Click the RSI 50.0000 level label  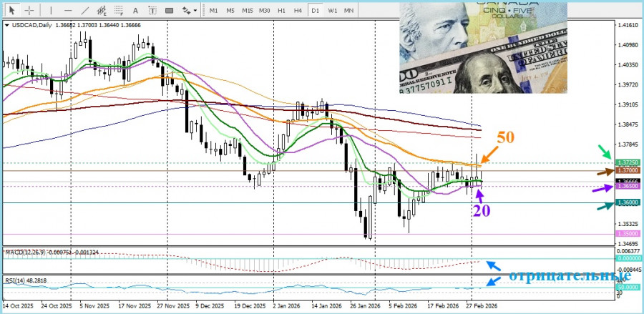click(627, 288)
